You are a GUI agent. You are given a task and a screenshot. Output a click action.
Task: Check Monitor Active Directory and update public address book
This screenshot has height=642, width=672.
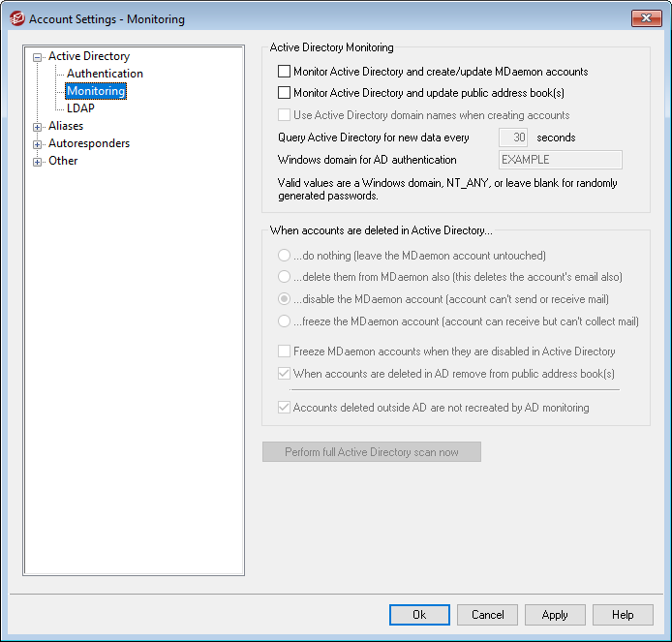[285, 93]
